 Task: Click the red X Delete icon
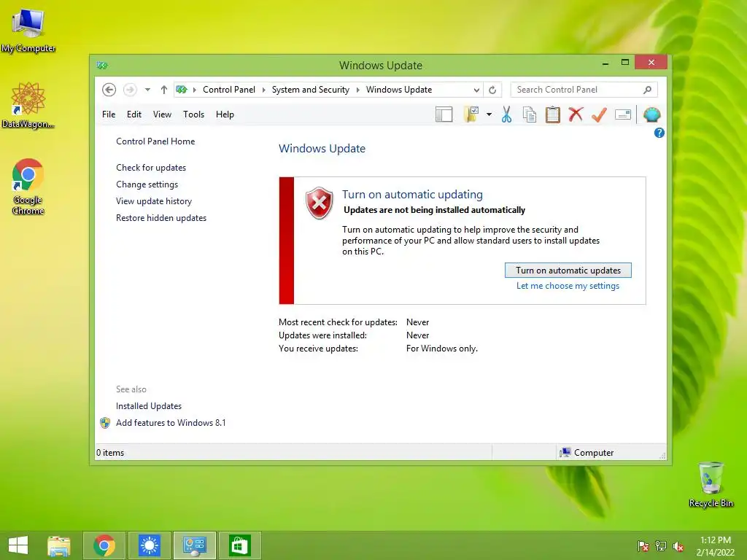[576, 114]
